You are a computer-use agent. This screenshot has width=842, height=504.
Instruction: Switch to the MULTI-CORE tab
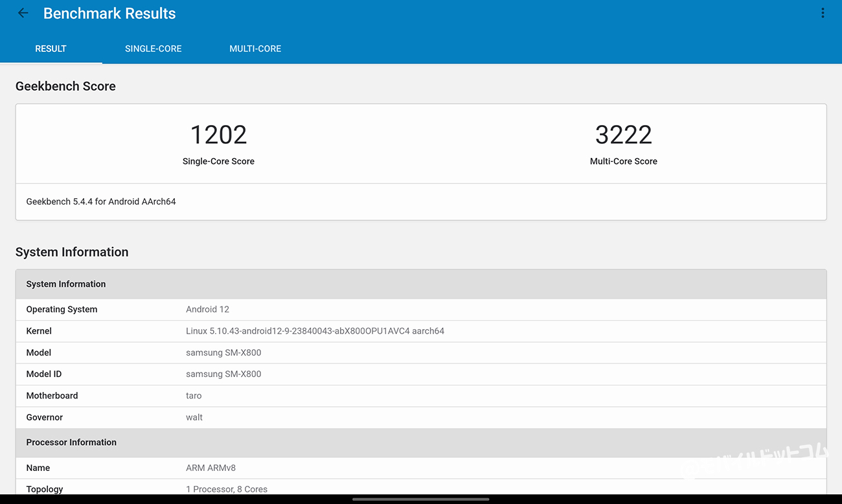point(255,49)
